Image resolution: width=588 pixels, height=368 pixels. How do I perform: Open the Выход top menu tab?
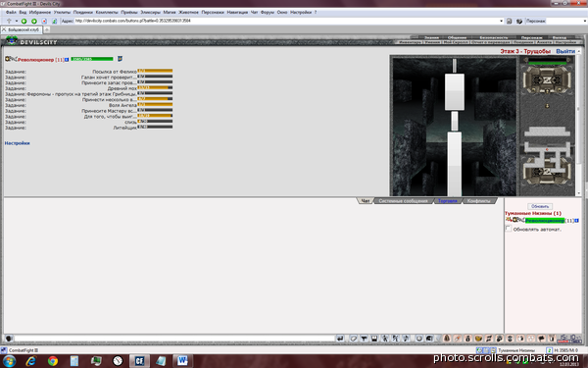(x=560, y=37)
